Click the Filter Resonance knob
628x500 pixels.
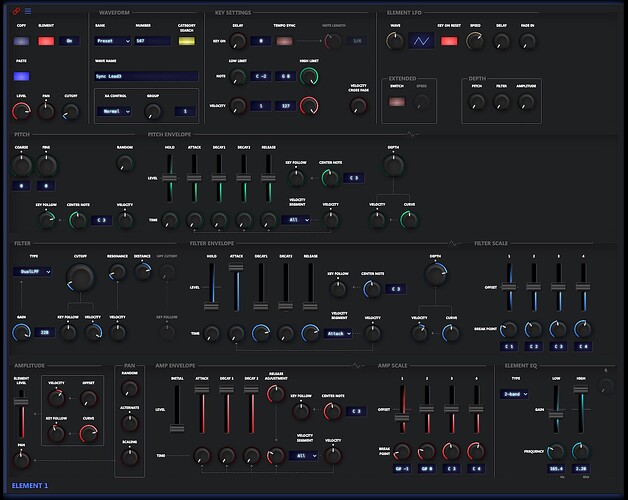(x=117, y=272)
